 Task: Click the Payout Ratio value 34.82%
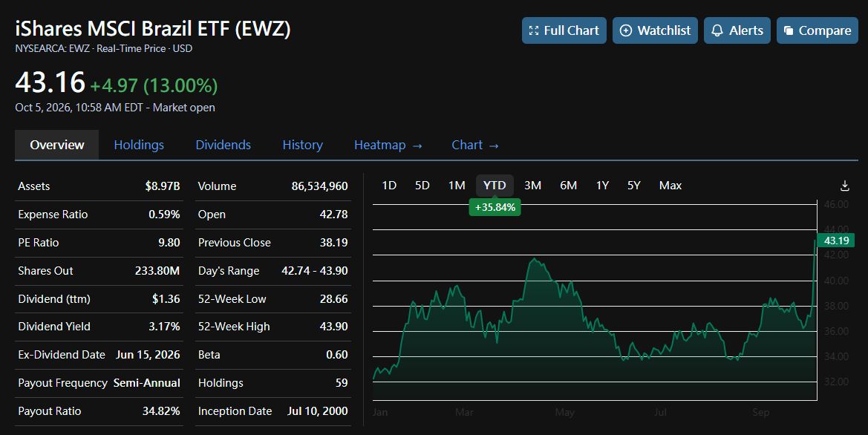click(161, 411)
